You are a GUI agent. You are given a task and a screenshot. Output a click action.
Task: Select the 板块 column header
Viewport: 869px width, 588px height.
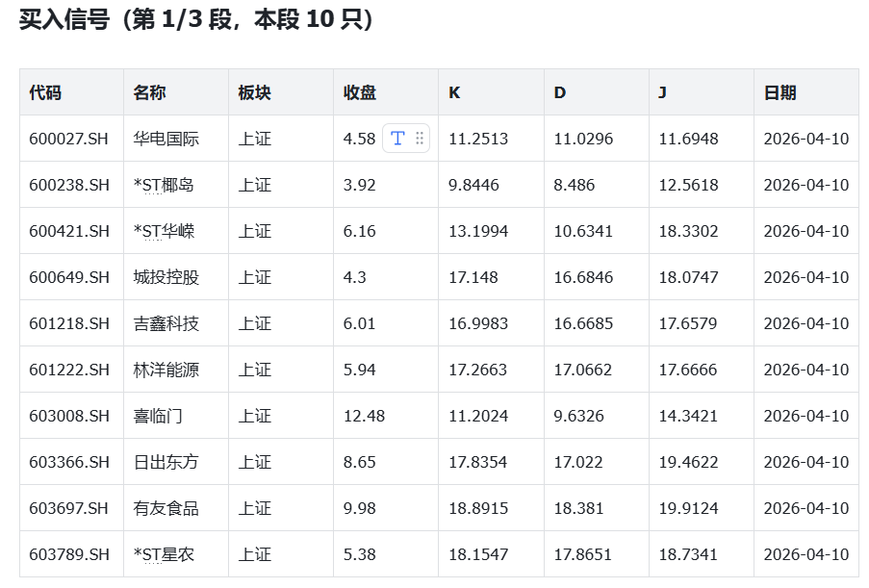255,92
